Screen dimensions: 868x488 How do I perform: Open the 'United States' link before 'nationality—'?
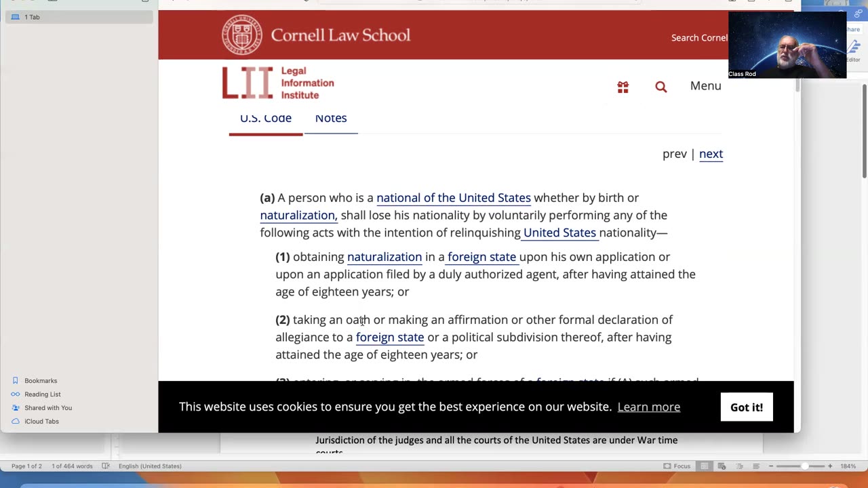pos(559,233)
